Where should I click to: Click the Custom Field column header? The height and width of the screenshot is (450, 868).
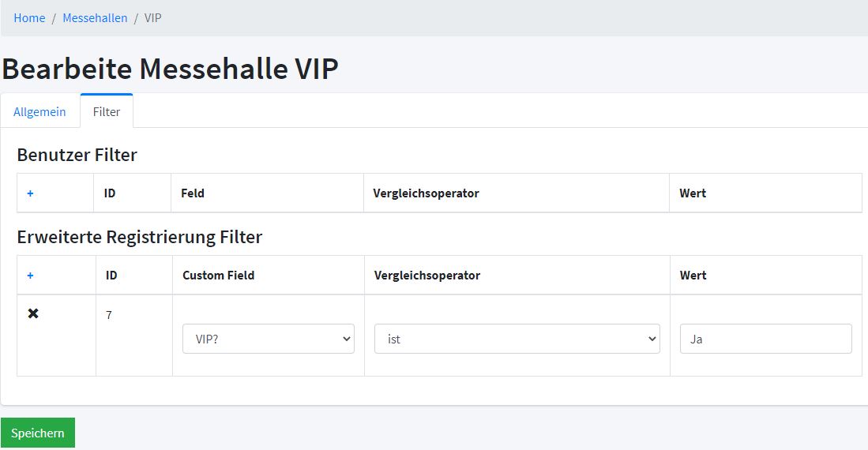click(218, 276)
